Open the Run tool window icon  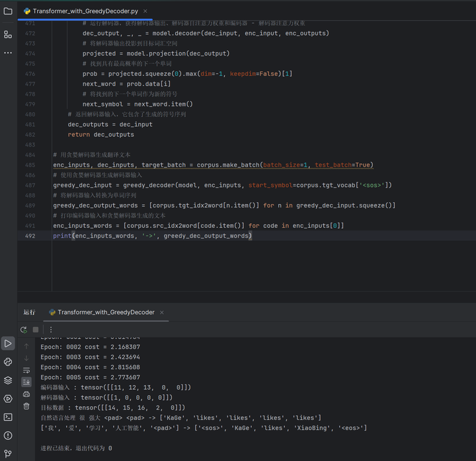point(8,343)
